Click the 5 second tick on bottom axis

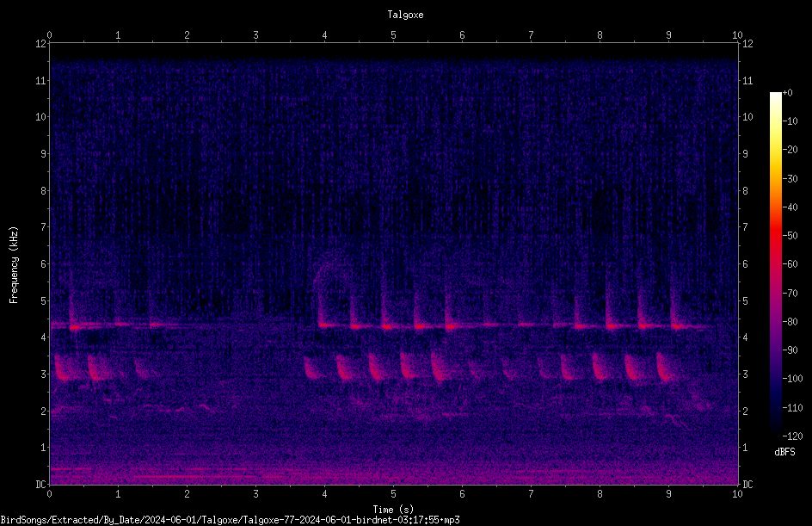394,494
